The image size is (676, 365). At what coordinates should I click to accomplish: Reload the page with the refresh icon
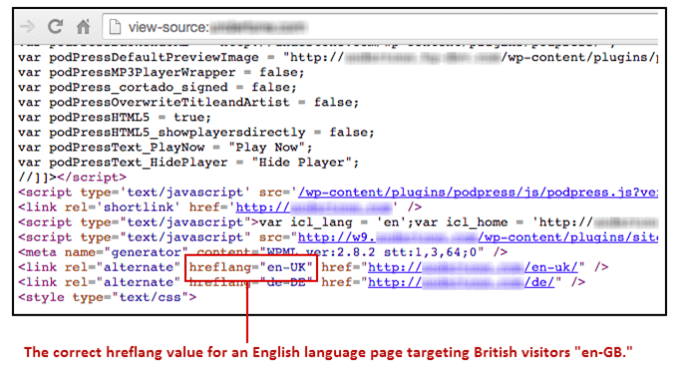click(55, 27)
